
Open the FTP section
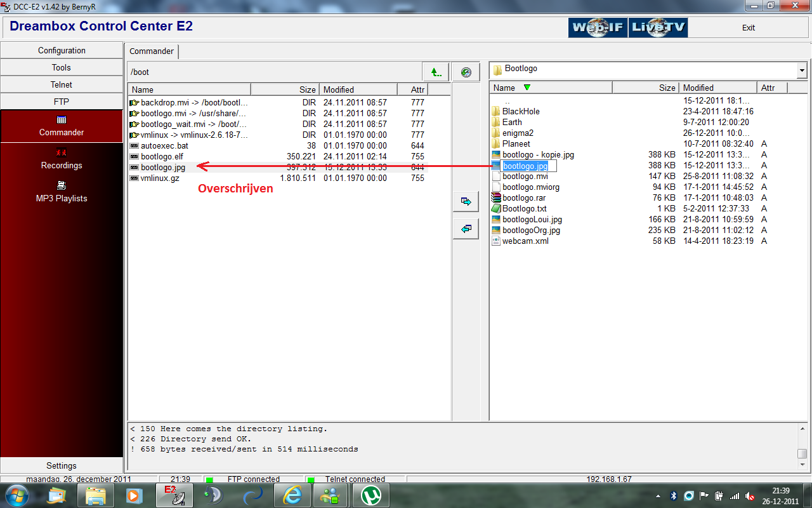coord(62,102)
